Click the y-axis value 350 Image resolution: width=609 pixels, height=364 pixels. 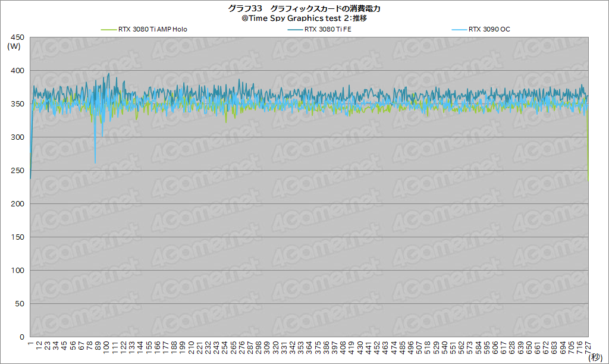pyautogui.click(x=17, y=103)
